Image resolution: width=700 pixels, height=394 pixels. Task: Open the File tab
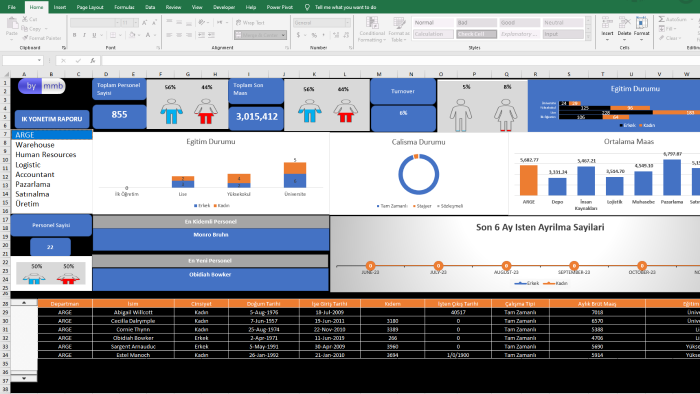pyautogui.click(x=12, y=7)
